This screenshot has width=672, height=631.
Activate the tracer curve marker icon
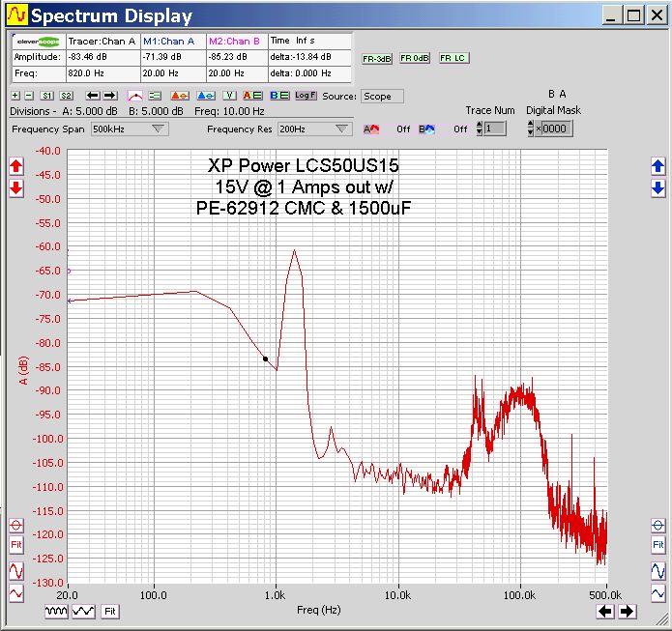click(x=135, y=96)
